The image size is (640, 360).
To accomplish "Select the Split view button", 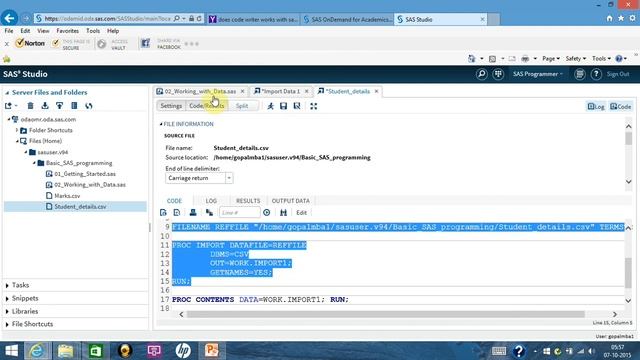I will pyautogui.click(x=242, y=106).
